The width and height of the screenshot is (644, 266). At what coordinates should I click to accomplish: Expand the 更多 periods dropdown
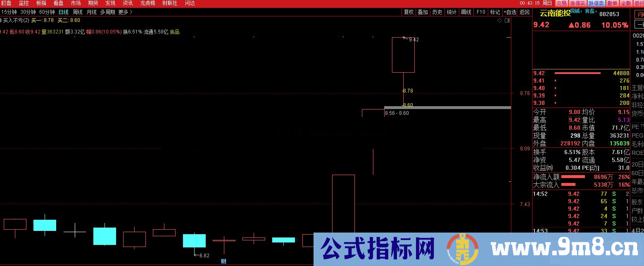coord(122,12)
